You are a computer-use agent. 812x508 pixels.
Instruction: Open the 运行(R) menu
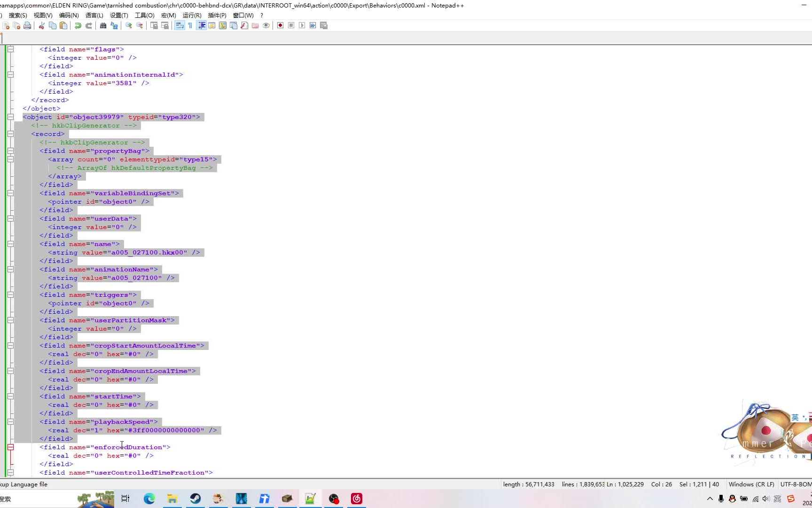(x=192, y=16)
